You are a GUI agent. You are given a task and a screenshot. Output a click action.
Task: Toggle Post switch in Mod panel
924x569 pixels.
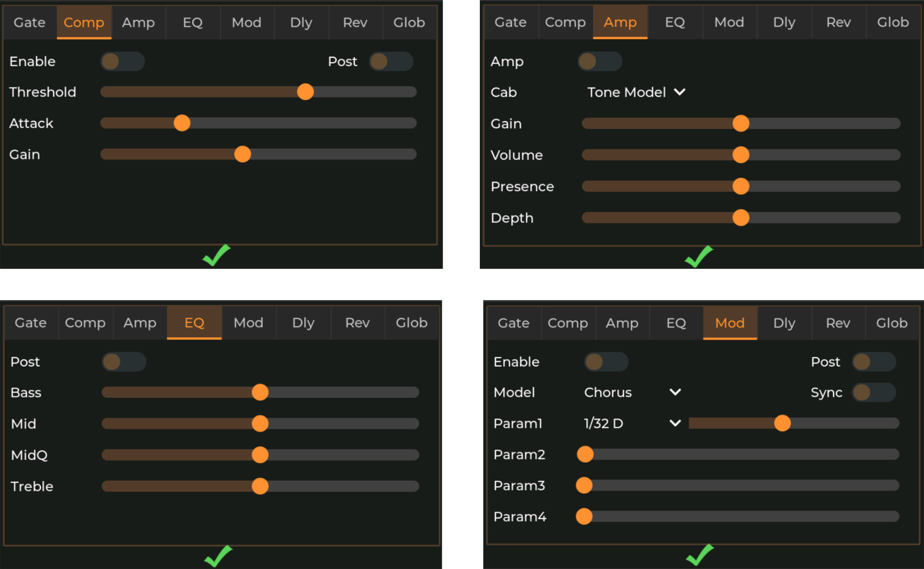click(x=874, y=362)
